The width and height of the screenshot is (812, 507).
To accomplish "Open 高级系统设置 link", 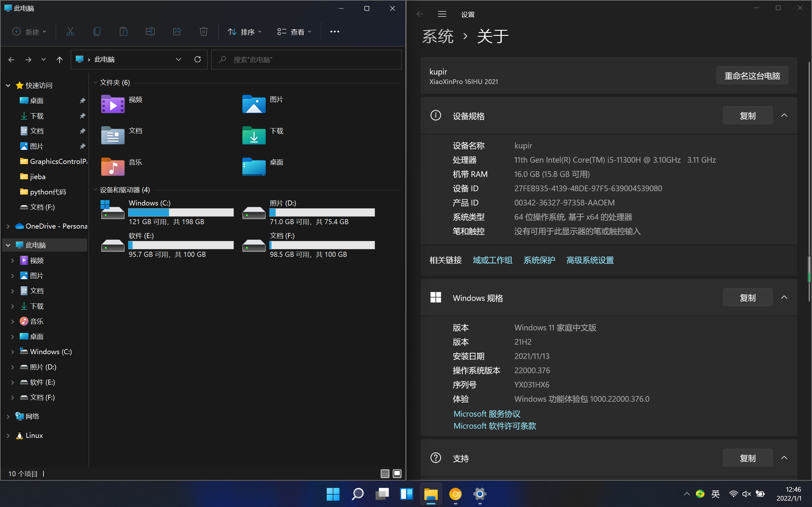I will (590, 260).
